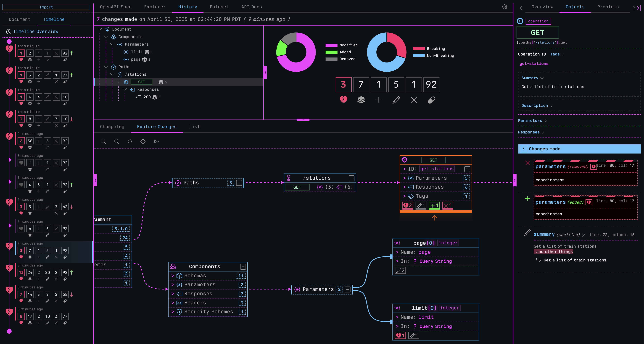Collapse the GET row in change tree
644x344 pixels.
pos(119,82)
